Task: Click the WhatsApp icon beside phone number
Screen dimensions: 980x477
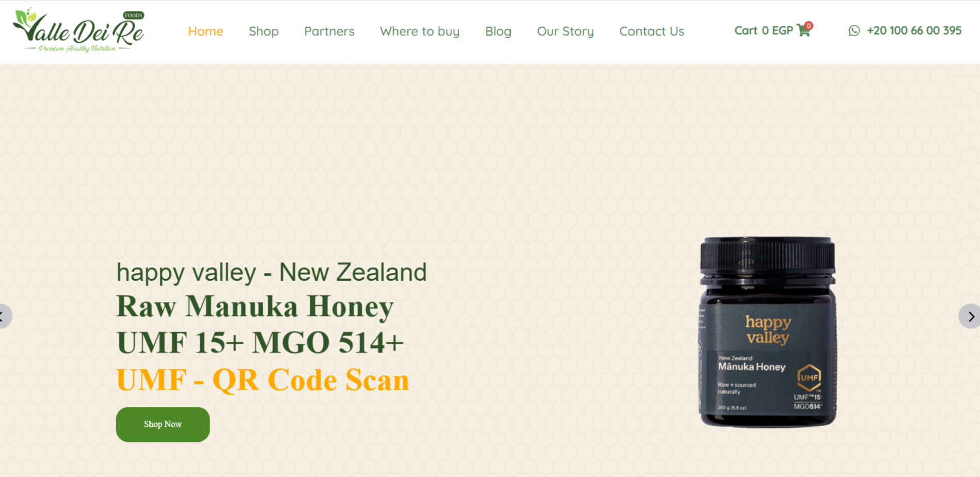Action: 854,31
